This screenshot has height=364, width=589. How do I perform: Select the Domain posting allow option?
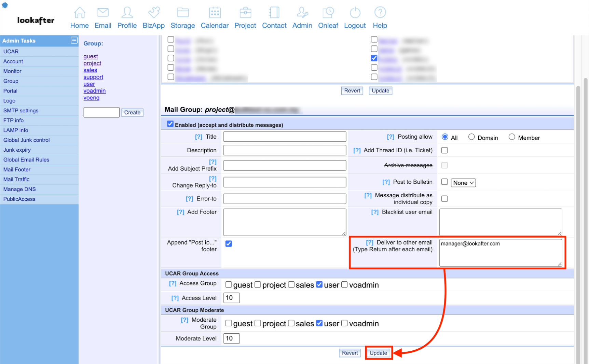coord(471,137)
